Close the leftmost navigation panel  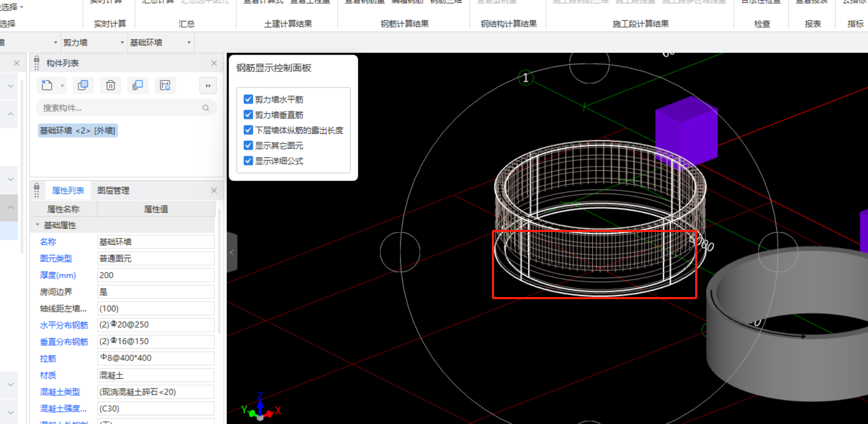[x=17, y=63]
